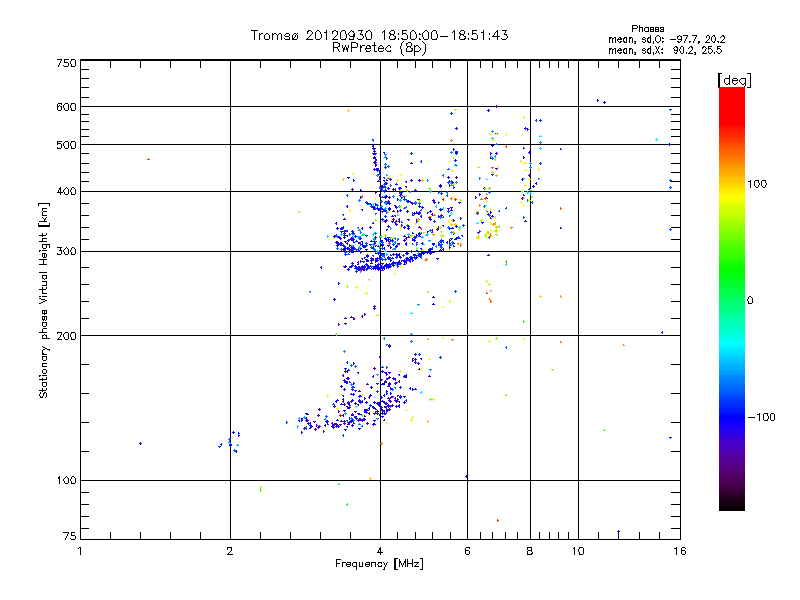
Task: Click the 'mean, sd,X: 90.2, 25.5' statistic
Action: coord(665,50)
